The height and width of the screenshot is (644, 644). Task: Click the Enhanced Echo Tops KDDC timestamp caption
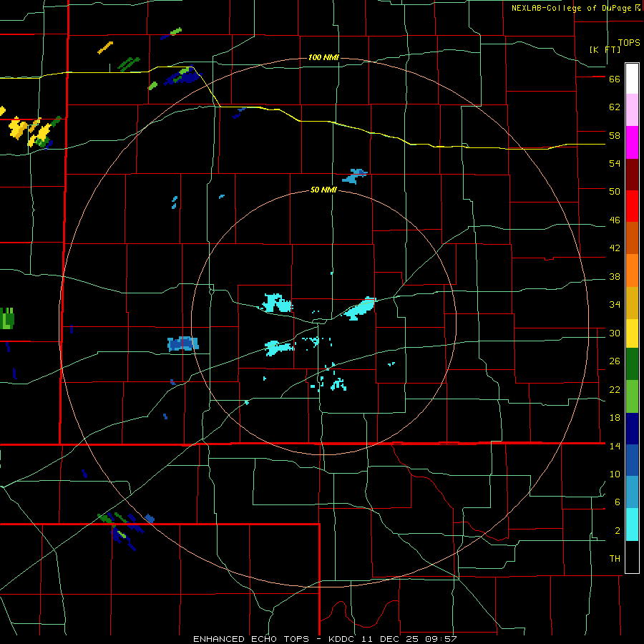tap(325, 639)
